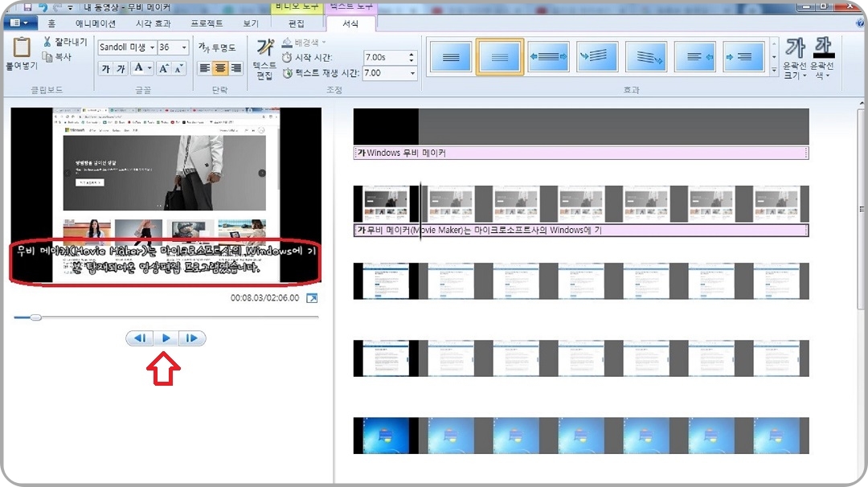Select the fly-in-from-left text effect
Image resolution: width=868 pixels, height=487 pixels.
click(x=743, y=56)
